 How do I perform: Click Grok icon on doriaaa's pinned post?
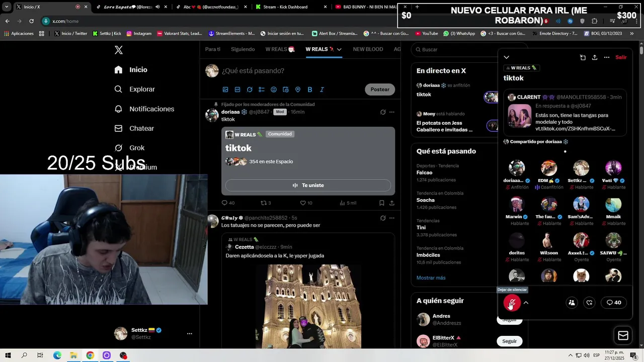pyautogui.click(x=383, y=112)
